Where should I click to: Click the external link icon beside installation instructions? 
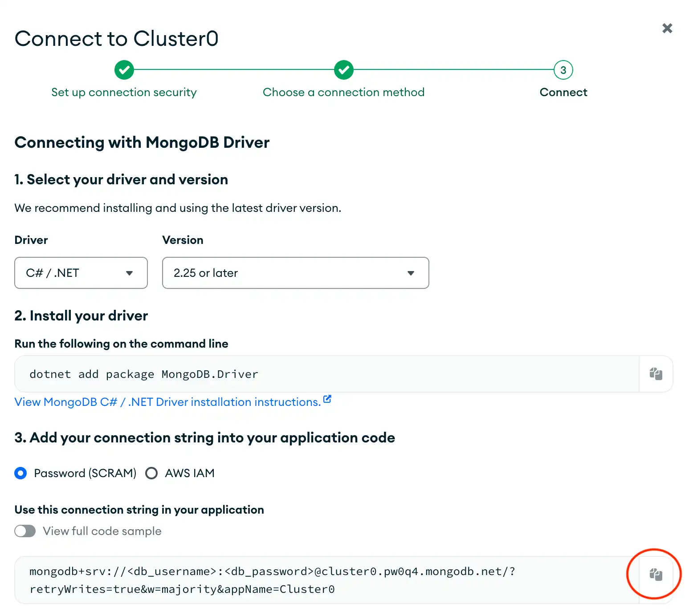tap(327, 399)
